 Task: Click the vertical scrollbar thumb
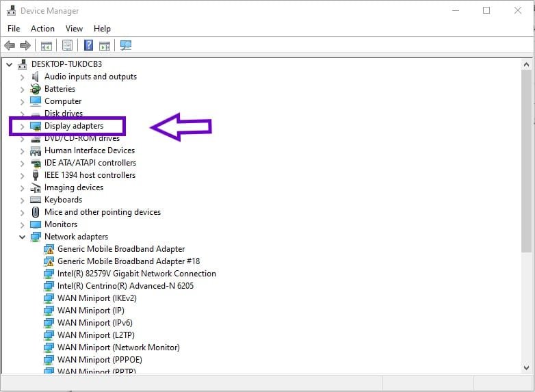[x=527, y=160]
